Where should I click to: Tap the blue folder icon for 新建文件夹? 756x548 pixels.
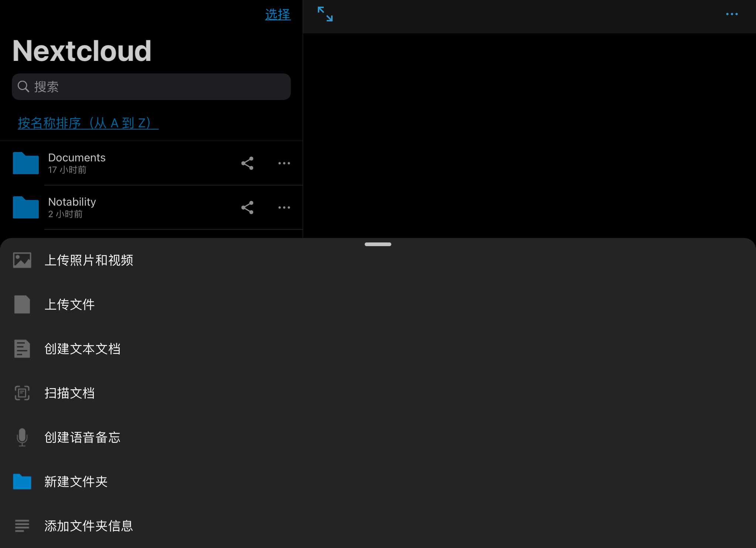[22, 482]
